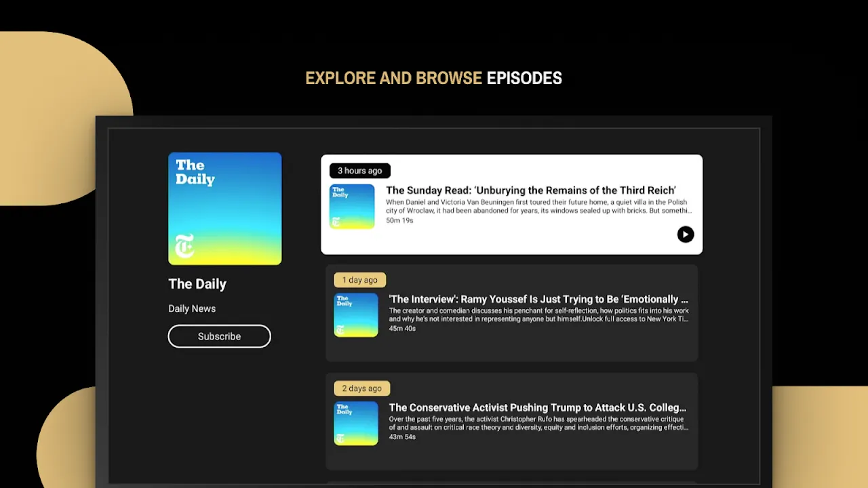Click the '43m 54s' duration
868x488 pixels.
[402, 437]
